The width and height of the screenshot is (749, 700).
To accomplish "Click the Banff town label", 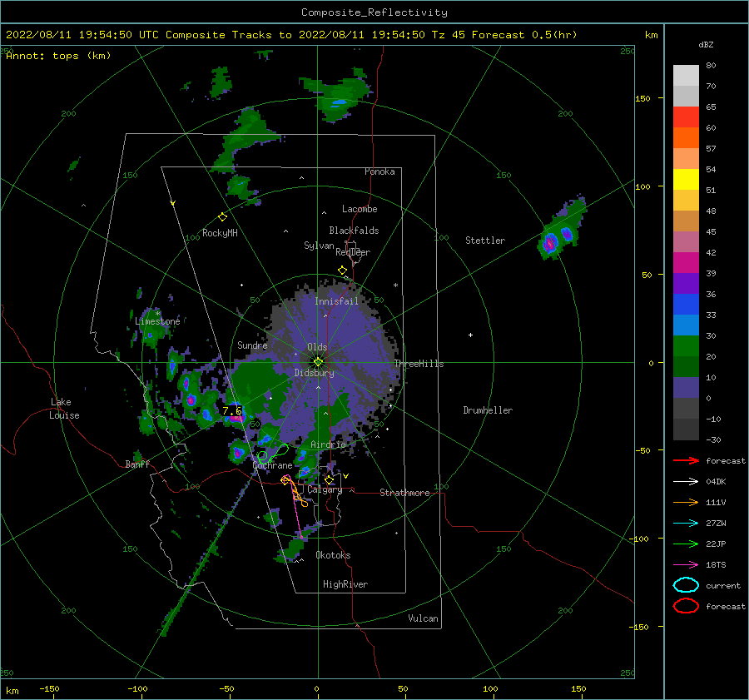I will point(137,464).
